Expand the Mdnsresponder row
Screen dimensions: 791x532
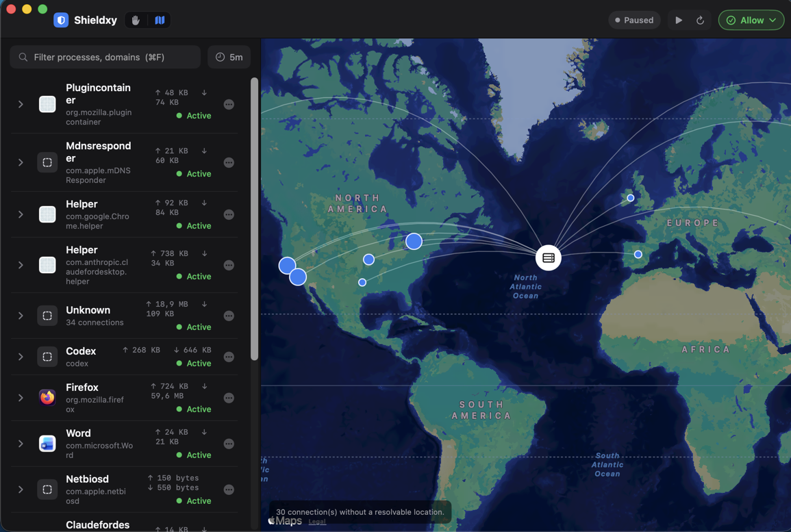(21, 162)
